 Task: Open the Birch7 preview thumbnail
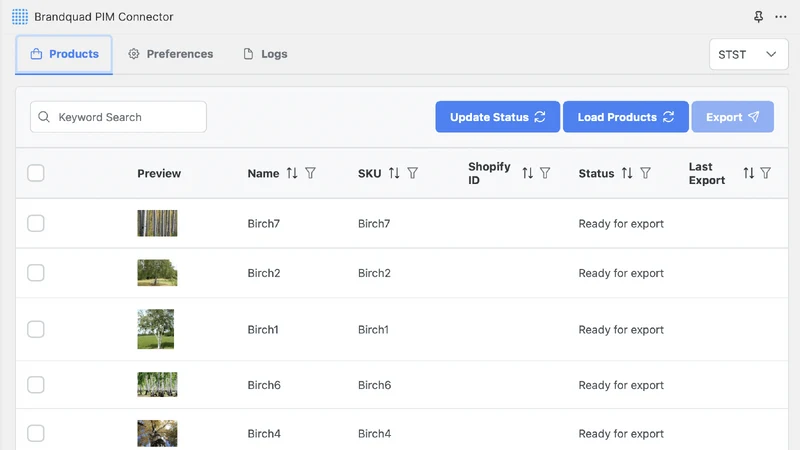(x=157, y=223)
